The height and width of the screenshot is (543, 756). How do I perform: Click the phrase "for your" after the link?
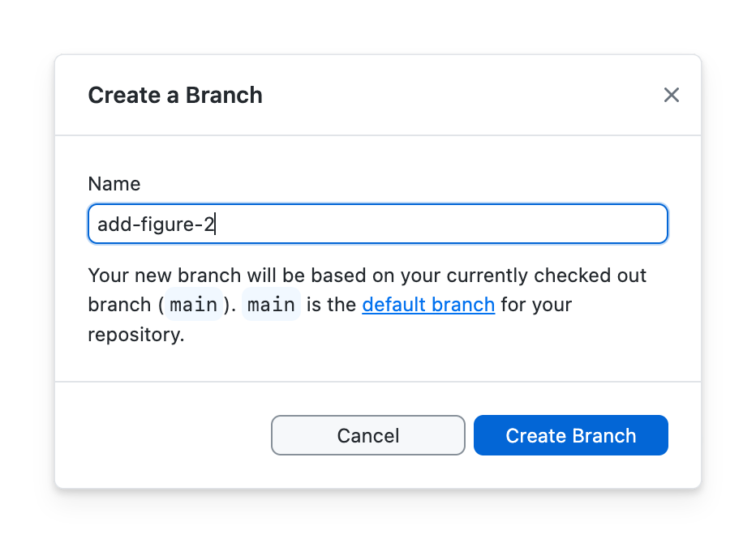[536, 305]
